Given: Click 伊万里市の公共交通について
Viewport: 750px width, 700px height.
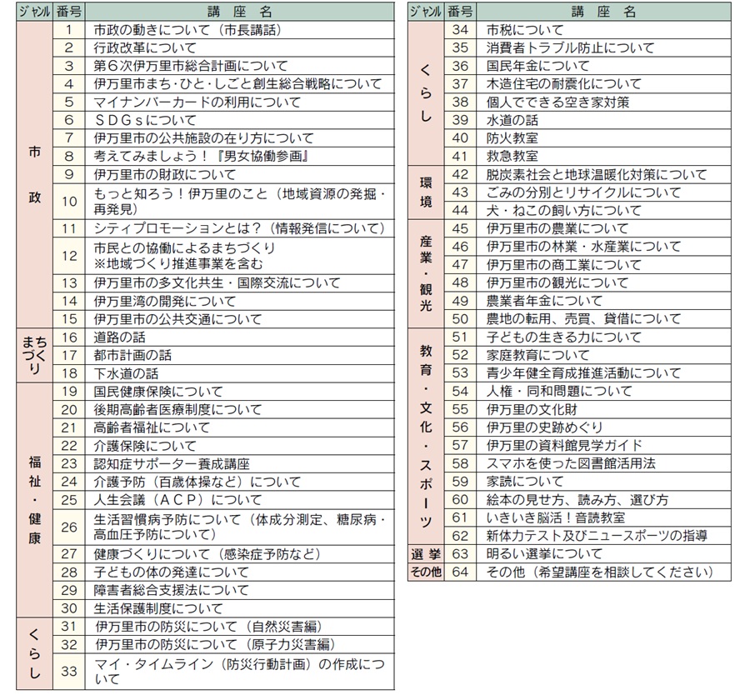Looking at the screenshot, I should (178, 319).
